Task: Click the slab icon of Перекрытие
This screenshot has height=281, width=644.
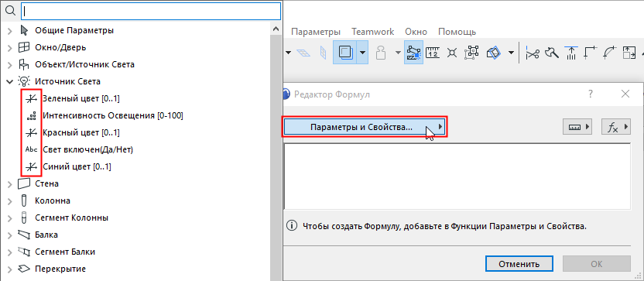Action: (x=25, y=269)
